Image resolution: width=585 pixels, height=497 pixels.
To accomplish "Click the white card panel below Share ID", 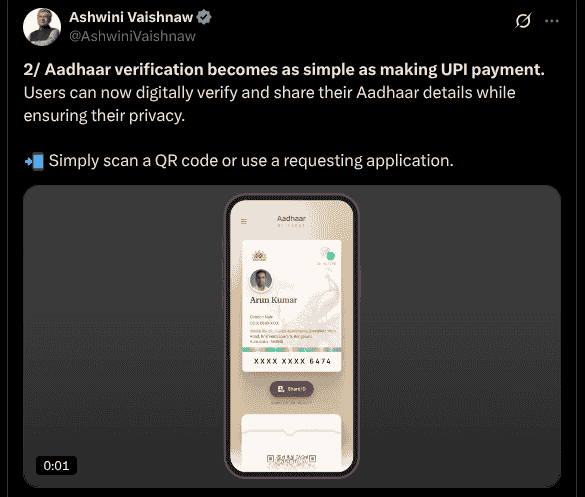I will click(x=291, y=442).
